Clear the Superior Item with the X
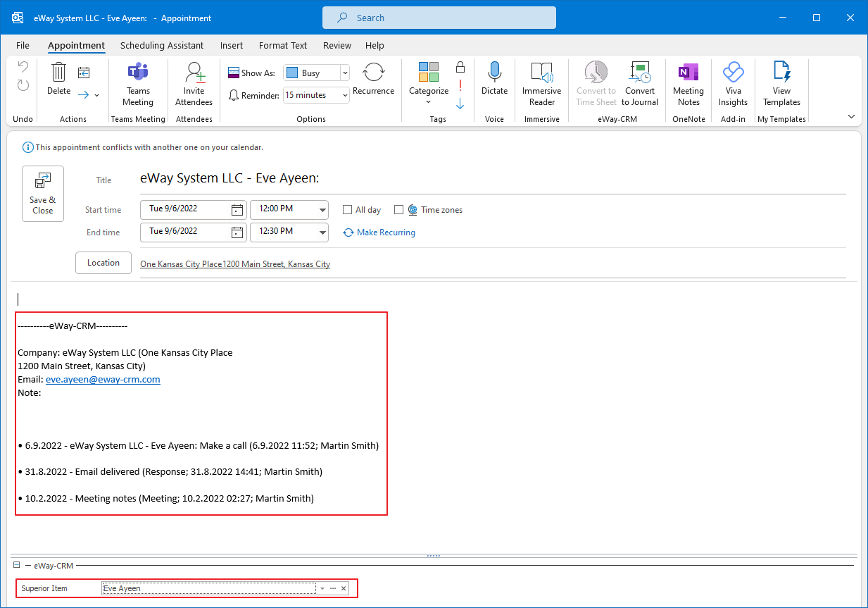This screenshot has width=868, height=608. click(344, 588)
